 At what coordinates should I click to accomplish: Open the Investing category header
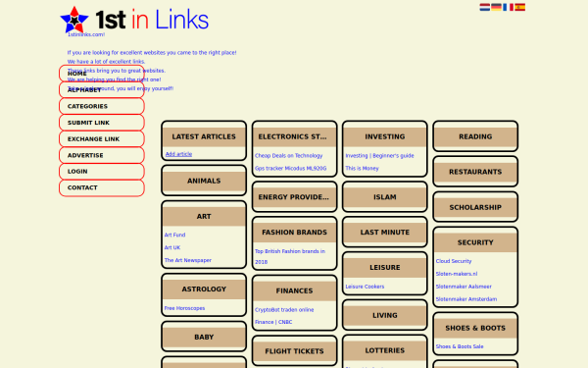[x=385, y=136]
